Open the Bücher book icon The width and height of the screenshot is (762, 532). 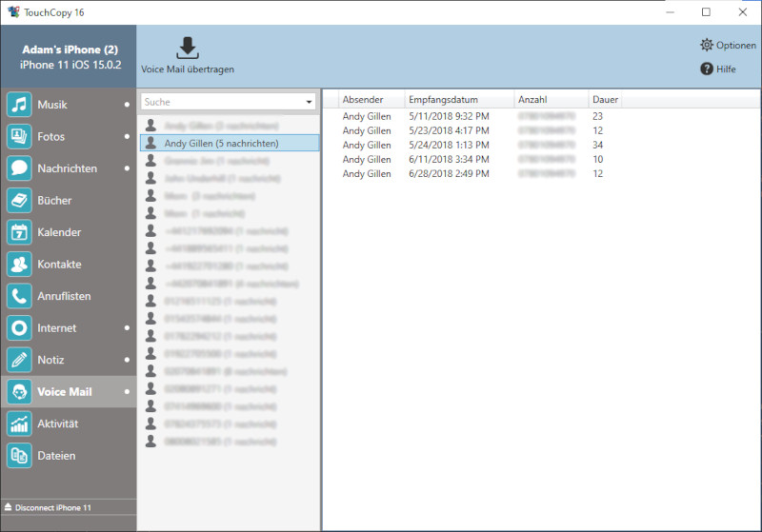[19, 201]
